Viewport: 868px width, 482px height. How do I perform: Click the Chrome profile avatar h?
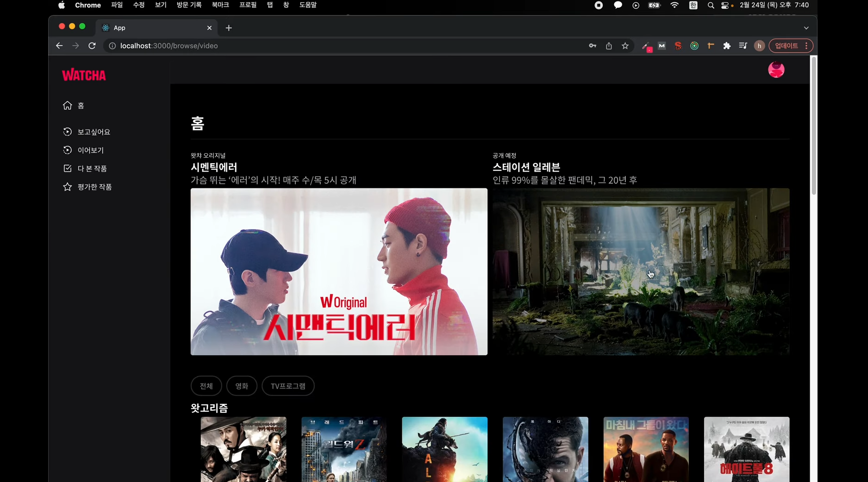(x=759, y=46)
